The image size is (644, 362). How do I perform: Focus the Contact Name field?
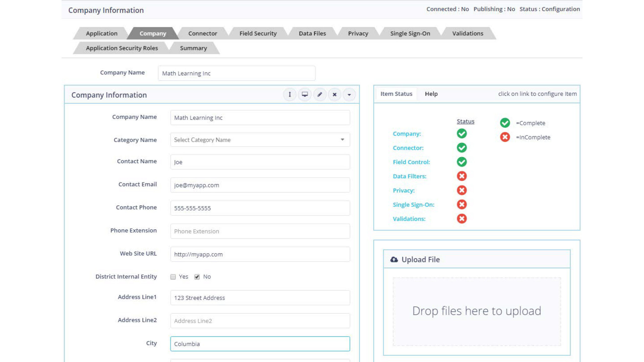(260, 162)
